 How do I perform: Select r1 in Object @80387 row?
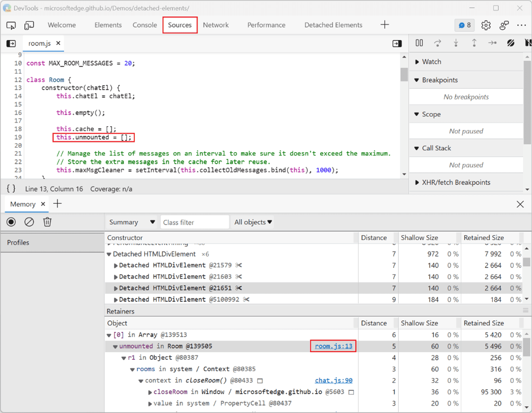(x=314, y=358)
